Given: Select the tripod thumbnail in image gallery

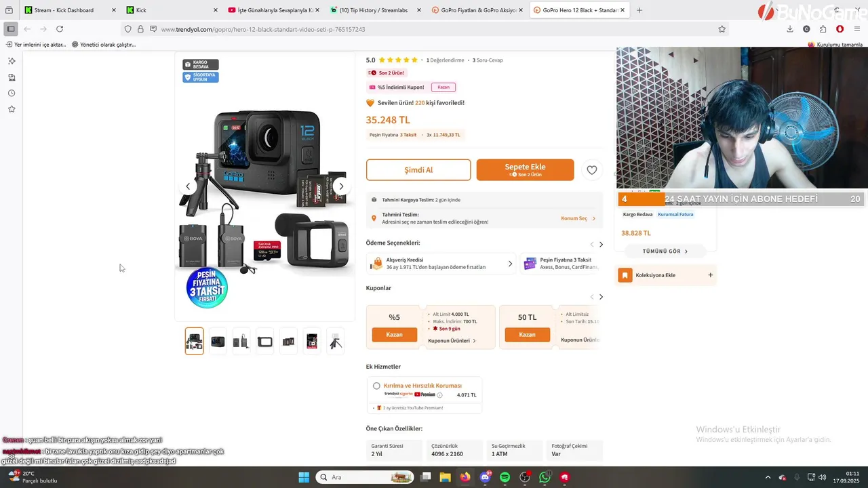Looking at the screenshot, I should point(336,342).
